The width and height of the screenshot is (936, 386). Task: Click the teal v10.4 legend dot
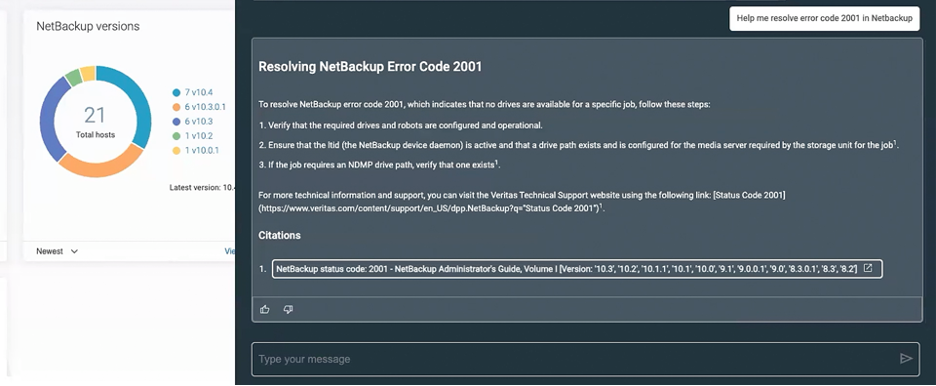176,92
